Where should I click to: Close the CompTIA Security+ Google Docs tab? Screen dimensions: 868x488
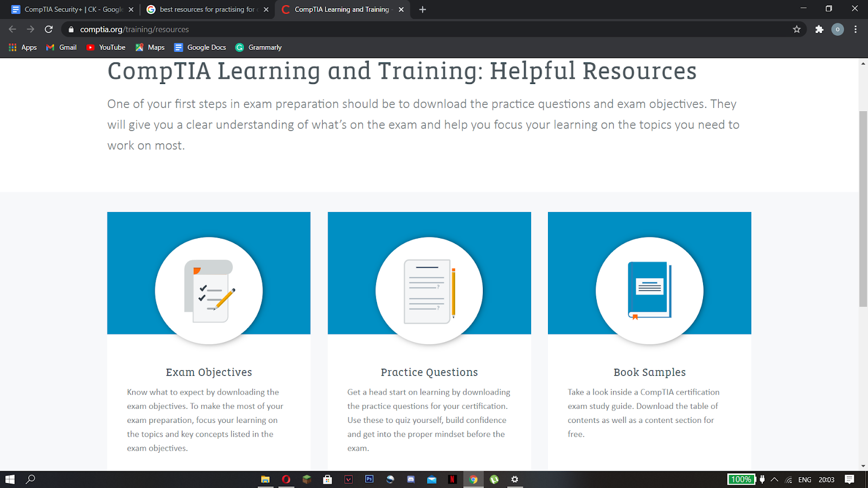pyautogui.click(x=131, y=9)
